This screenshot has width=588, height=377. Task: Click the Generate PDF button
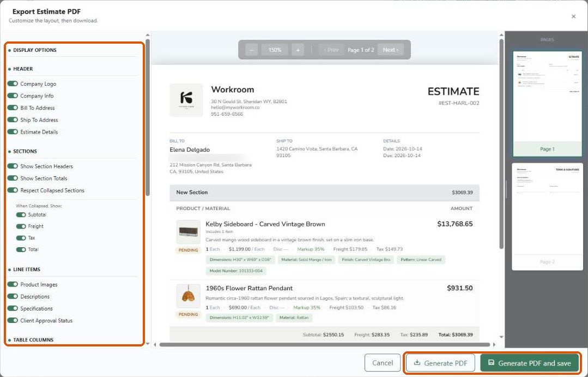tap(441, 363)
